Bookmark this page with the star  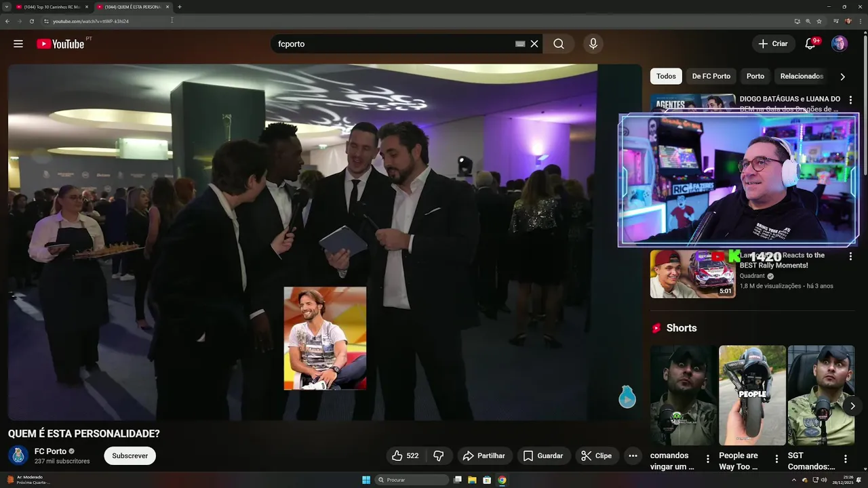[818, 21]
